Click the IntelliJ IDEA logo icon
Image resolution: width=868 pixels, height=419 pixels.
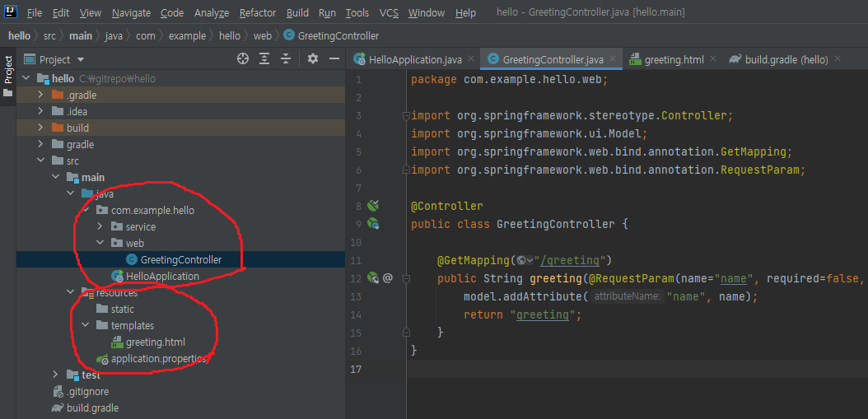10,11
